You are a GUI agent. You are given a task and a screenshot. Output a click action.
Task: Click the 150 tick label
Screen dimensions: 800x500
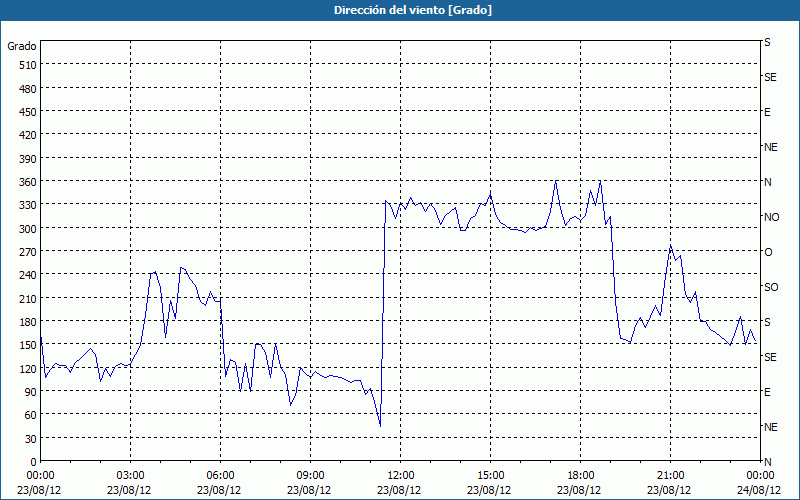28,345
